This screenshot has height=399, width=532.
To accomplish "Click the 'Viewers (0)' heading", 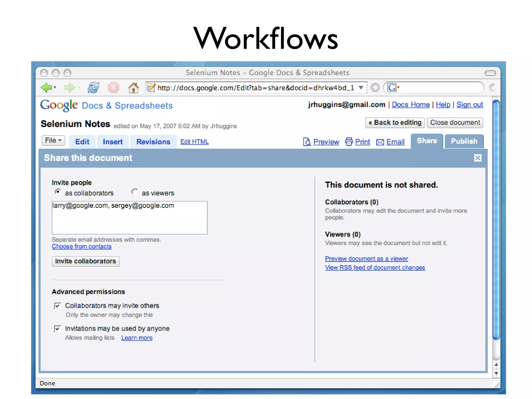I will click(343, 235).
